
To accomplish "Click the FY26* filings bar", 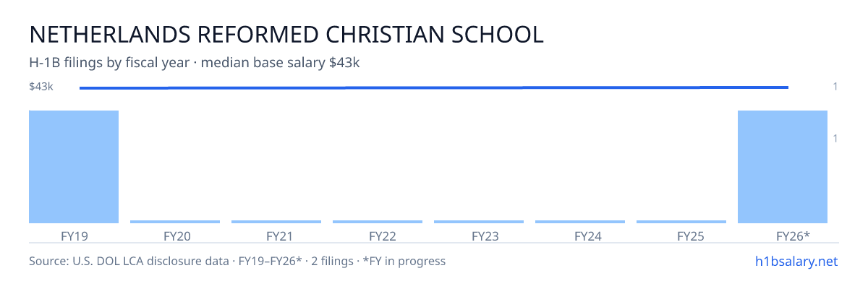I will 783,167.
